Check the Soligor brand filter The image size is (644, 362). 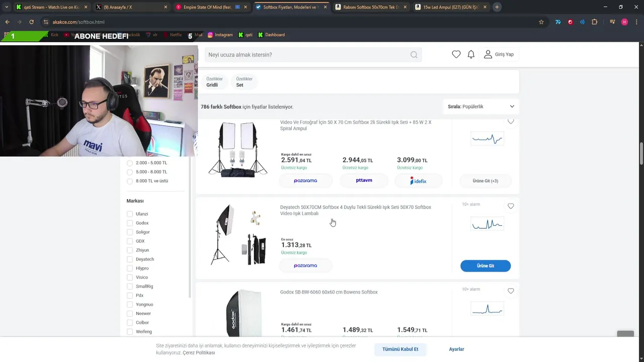[130, 232]
